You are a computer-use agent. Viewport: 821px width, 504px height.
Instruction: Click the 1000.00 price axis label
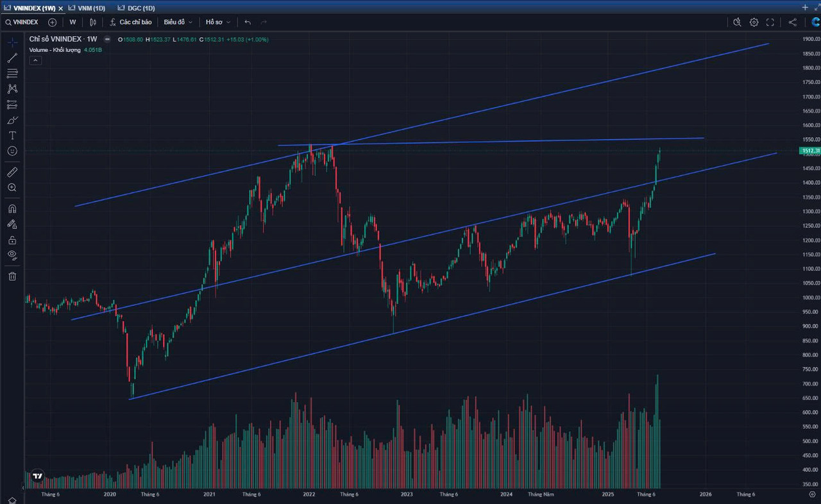click(x=811, y=298)
